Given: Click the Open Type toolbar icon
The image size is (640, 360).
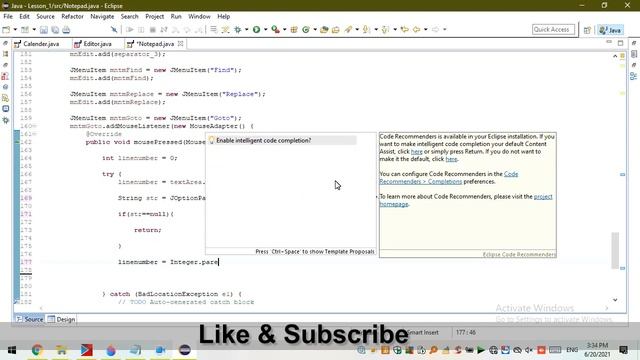Looking at the screenshot, I should tap(324, 29).
